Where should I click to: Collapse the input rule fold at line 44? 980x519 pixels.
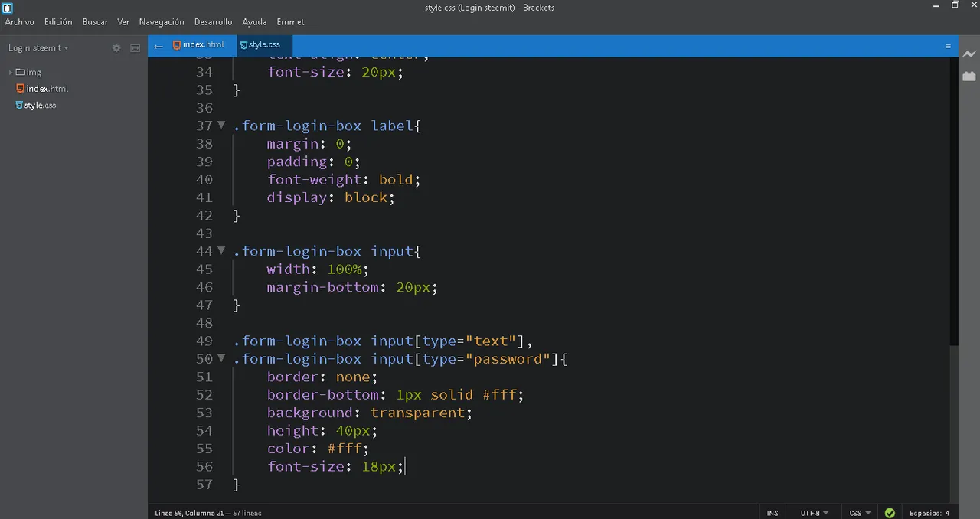[221, 250]
